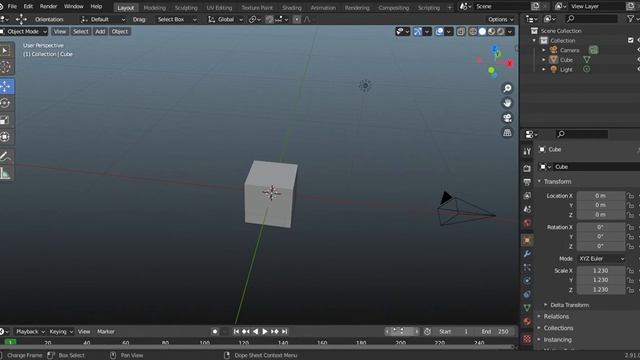
Task: Activate the Transform tool
Action: (x=5, y=137)
